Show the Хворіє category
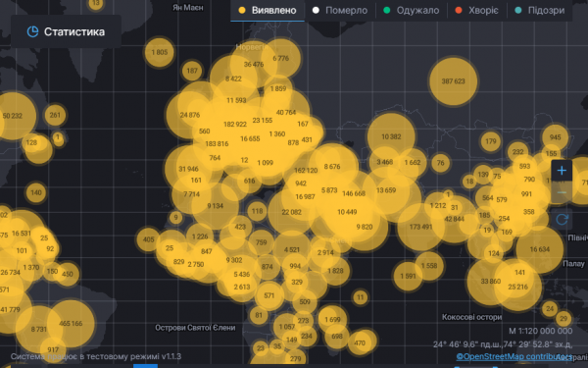 pyautogui.click(x=477, y=11)
